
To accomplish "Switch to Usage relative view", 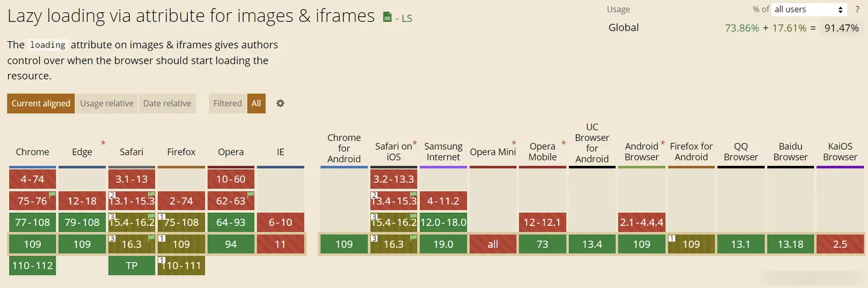I will coord(107,103).
